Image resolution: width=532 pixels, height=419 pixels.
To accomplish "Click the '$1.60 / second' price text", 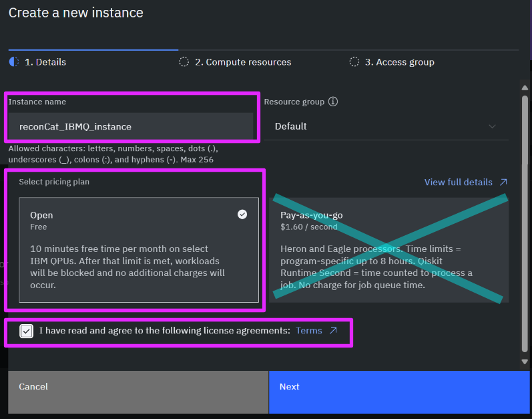I will [x=309, y=227].
